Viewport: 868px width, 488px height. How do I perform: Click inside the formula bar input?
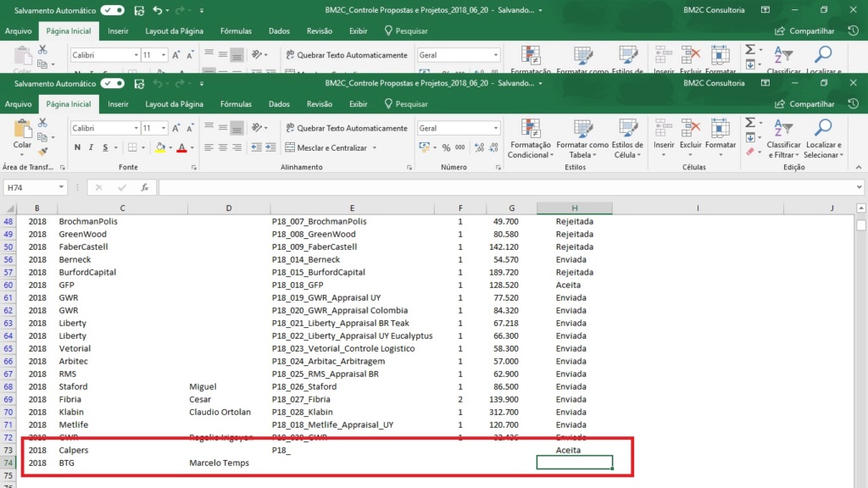(x=507, y=187)
